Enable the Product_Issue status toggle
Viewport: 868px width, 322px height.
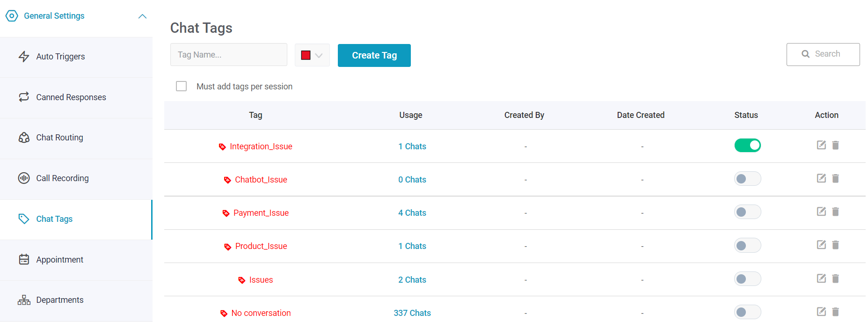(x=748, y=245)
